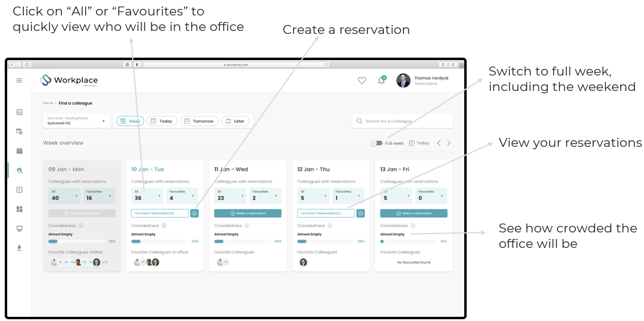Expand Favourites 16 on 09 Jan

coord(99,196)
